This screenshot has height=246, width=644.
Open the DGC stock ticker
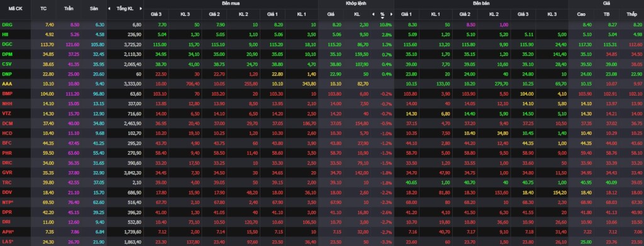pyautogui.click(x=7, y=44)
